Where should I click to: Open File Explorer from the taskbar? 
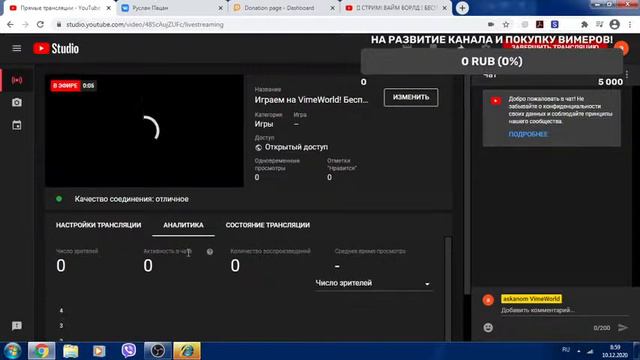(x=71, y=351)
